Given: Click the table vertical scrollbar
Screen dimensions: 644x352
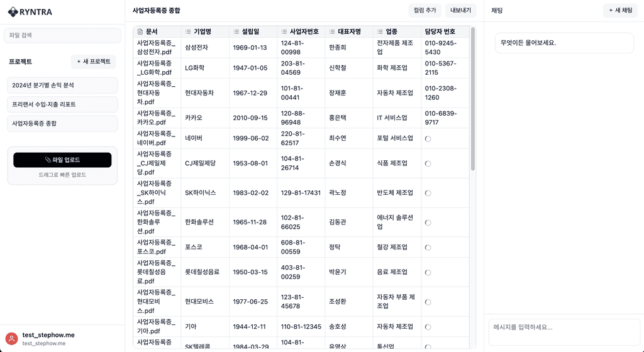Looking at the screenshot, I should click(x=473, y=99).
